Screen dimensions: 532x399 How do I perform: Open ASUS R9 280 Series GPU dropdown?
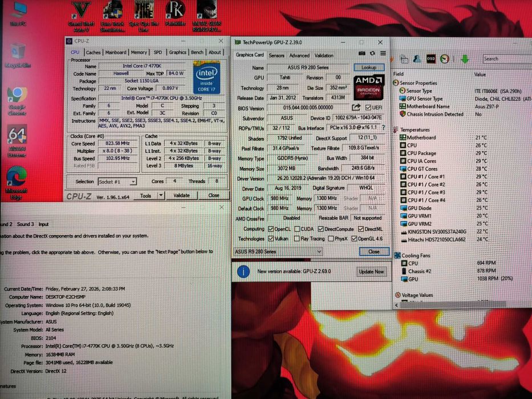tap(278, 251)
